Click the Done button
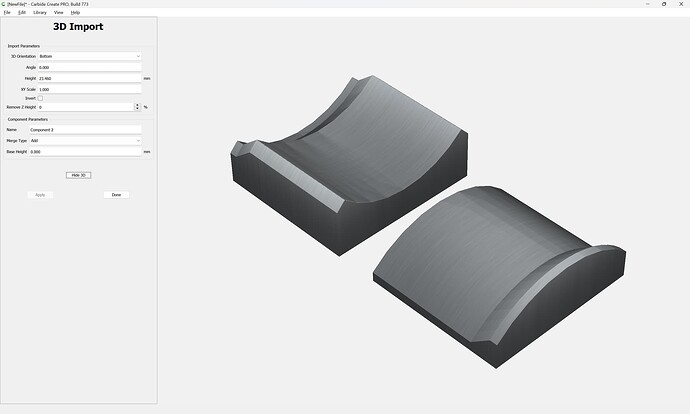Viewport: 690px width, 414px height. (116, 195)
